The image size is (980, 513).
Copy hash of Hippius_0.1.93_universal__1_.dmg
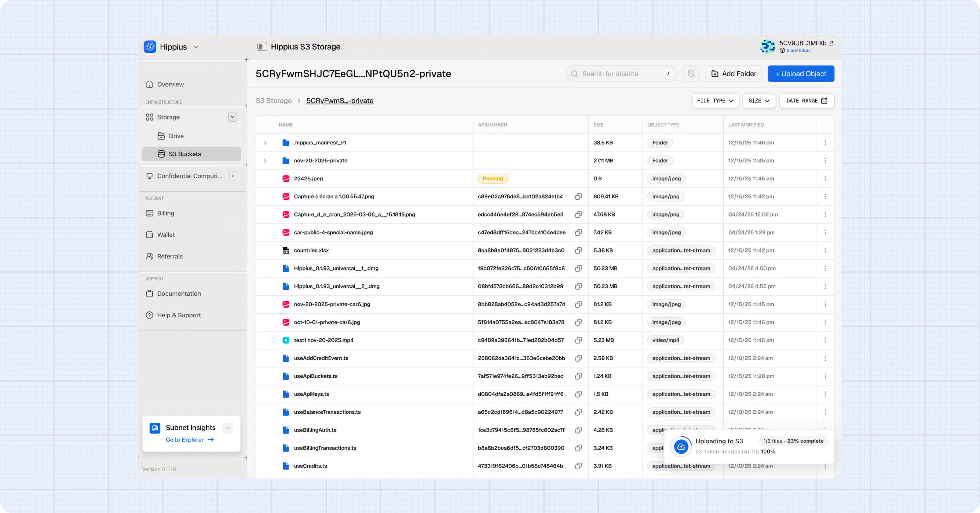pos(578,268)
